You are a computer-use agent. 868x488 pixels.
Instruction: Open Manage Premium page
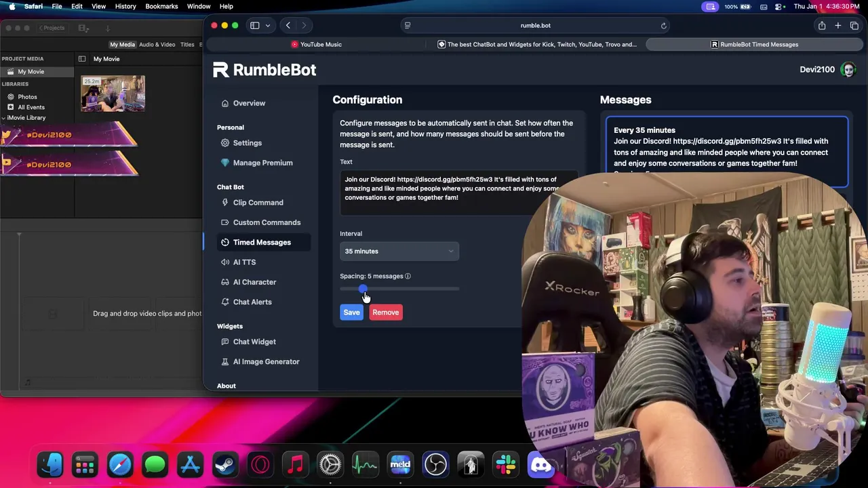pyautogui.click(x=262, y=163)
